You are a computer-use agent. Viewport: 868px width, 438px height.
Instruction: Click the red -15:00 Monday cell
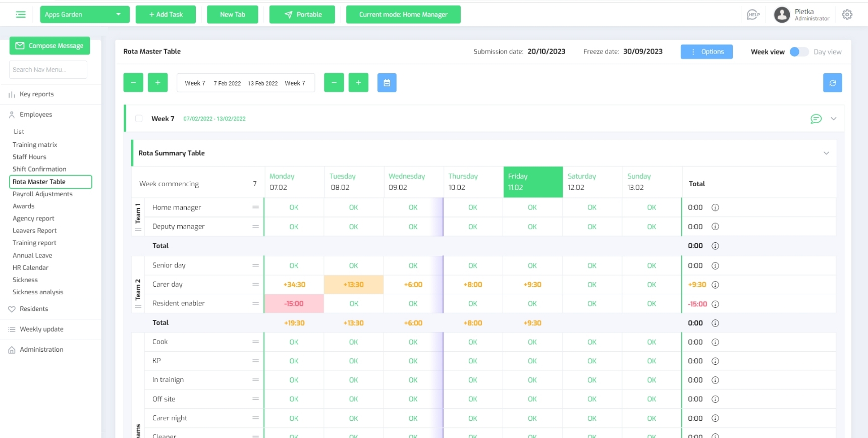[294, 304]
